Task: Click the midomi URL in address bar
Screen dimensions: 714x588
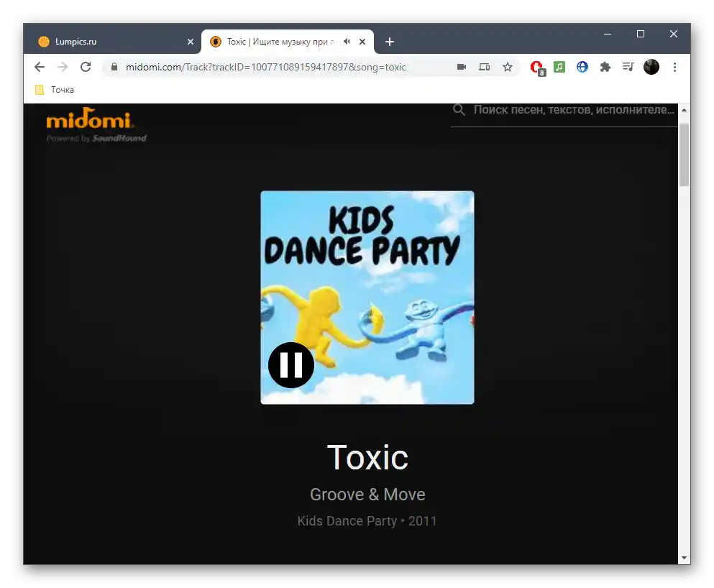Action: (266, 67)
